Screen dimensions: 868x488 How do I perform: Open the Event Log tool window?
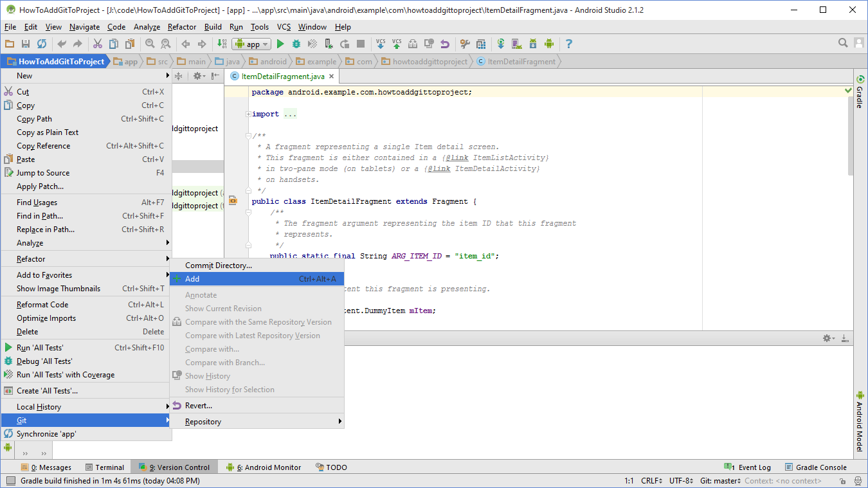[747, 467]
